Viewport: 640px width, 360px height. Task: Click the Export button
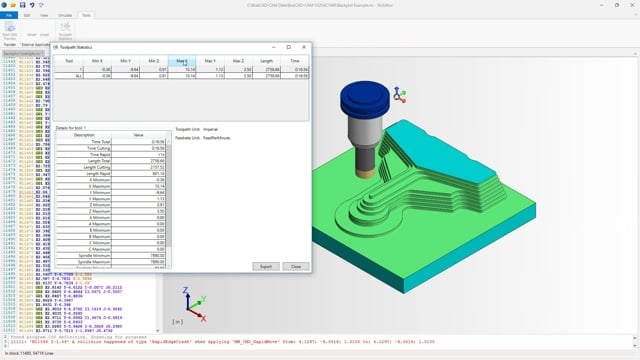(266, 267)
